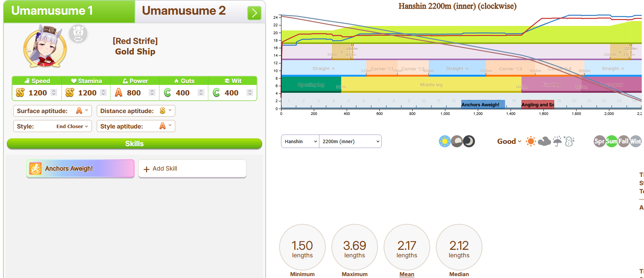Click the Power stat stepper arrows

coord(152,92)
